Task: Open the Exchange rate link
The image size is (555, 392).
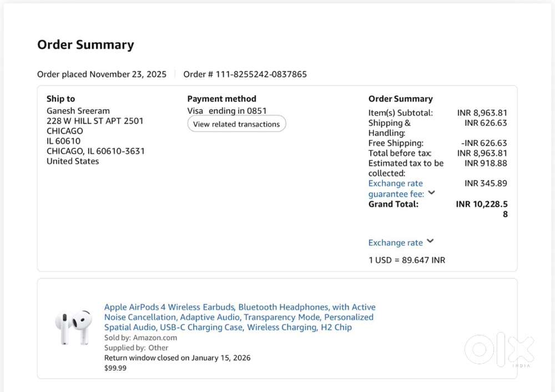Action: (395, 243)
